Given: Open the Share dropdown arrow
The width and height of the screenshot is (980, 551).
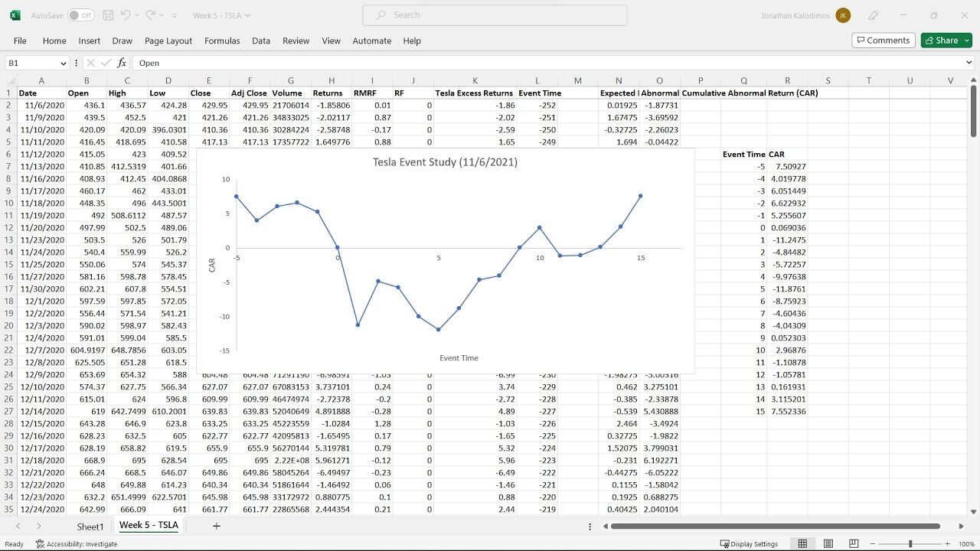Looking at the screenshot, I should 967,41.
